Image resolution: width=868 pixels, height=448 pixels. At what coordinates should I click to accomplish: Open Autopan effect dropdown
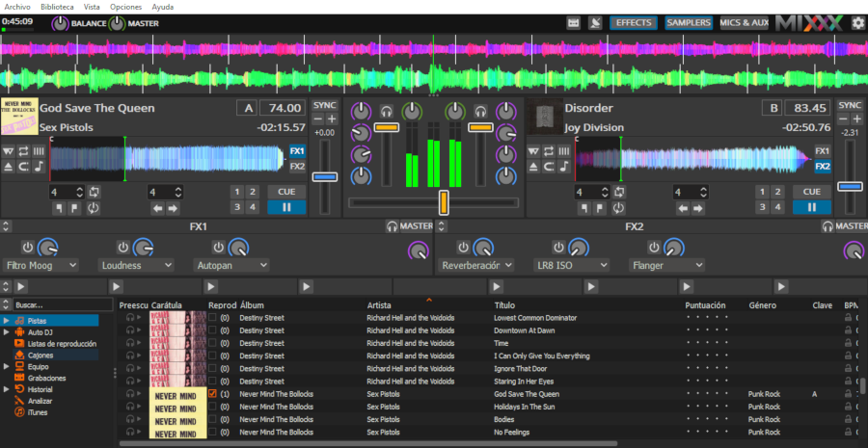(x=231, y=266)
